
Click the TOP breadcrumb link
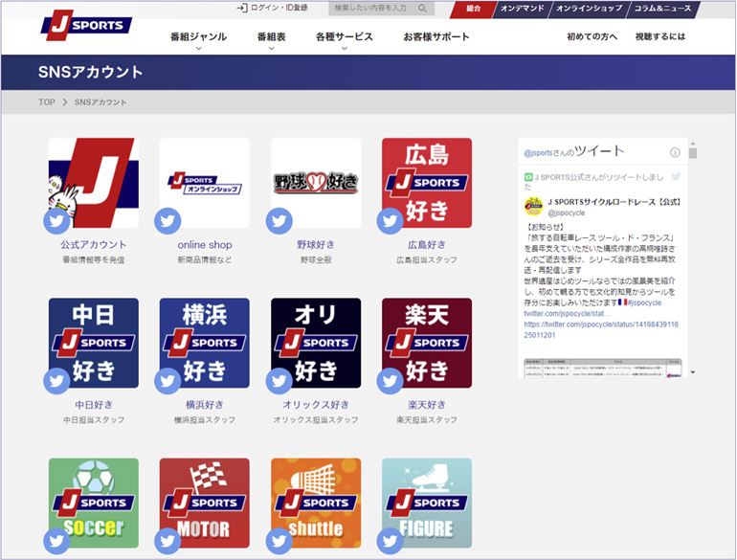click(x=47, y=102)
